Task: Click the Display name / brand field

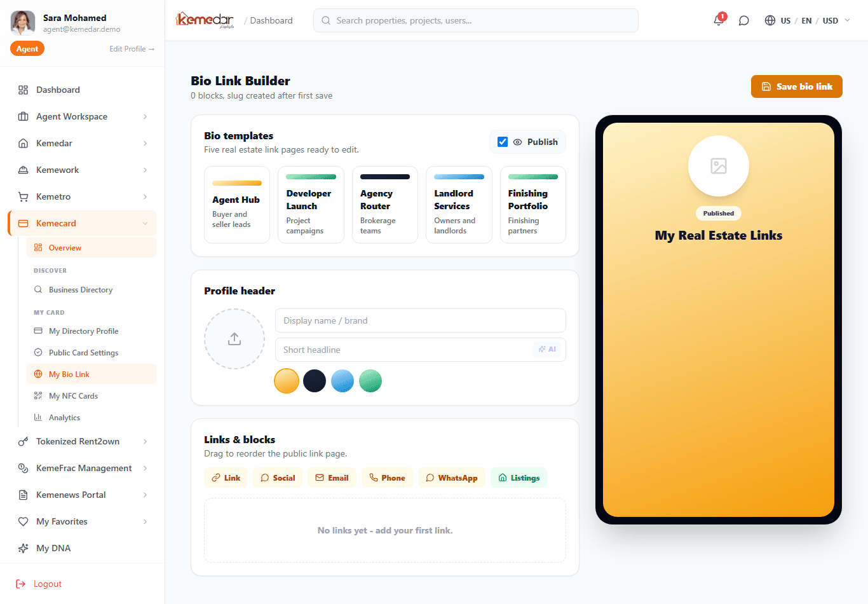Action: (x=421, y=320)
